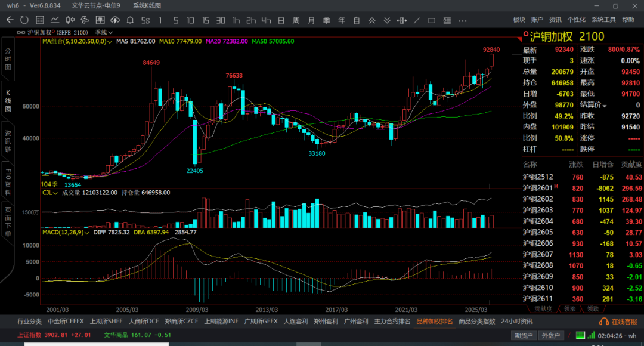Click the back arrow in the toolbar

click(x=10, y=20)
